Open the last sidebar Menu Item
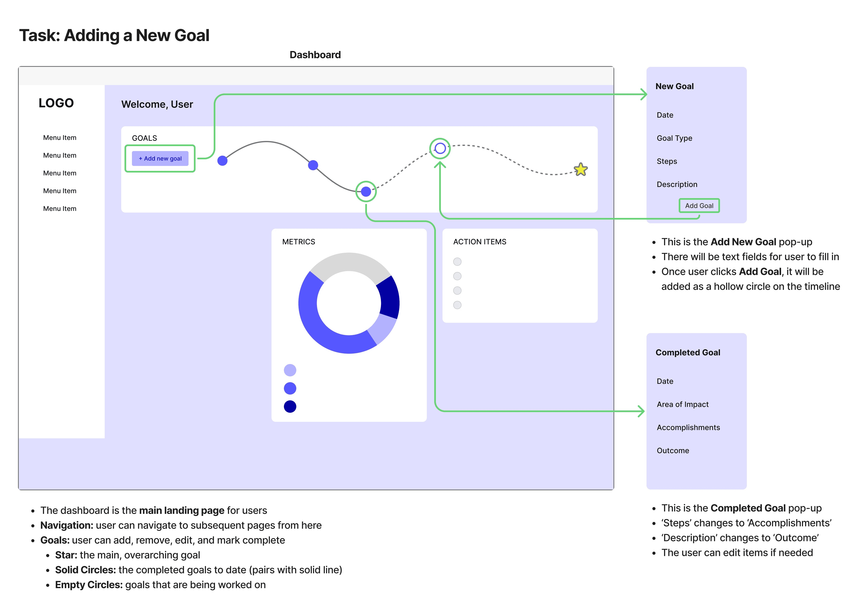The image size is (860, 616). pos(59,208)
